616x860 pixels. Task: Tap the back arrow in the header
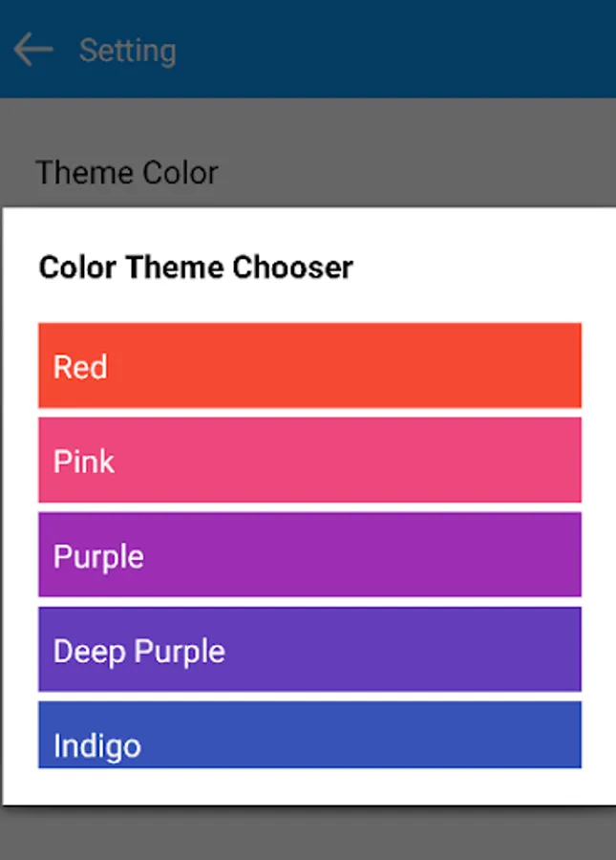point(33,50)
